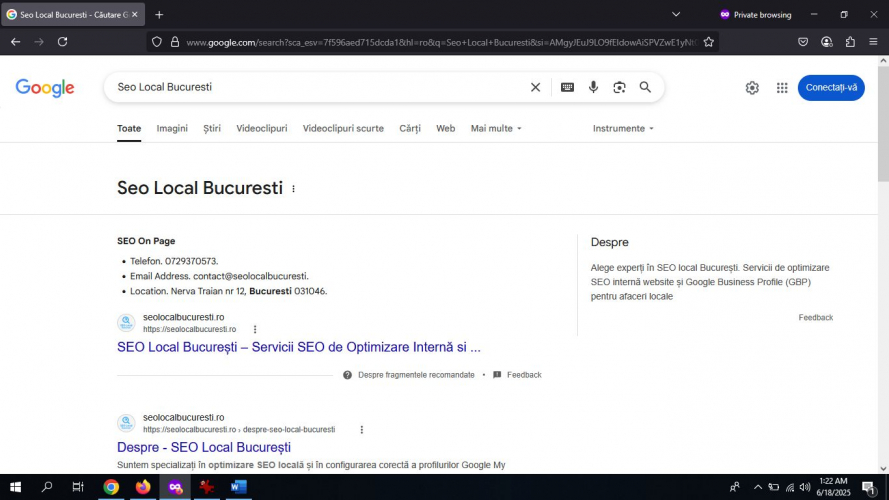Open the tracking protection shield icon
The image size is (889, 500).
click(x=157, y=42)
